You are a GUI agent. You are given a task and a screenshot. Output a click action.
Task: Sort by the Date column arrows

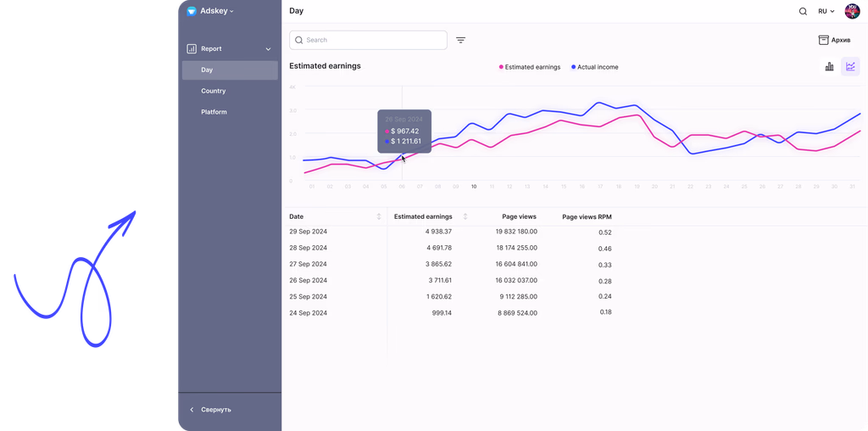[x=379, y=216]
